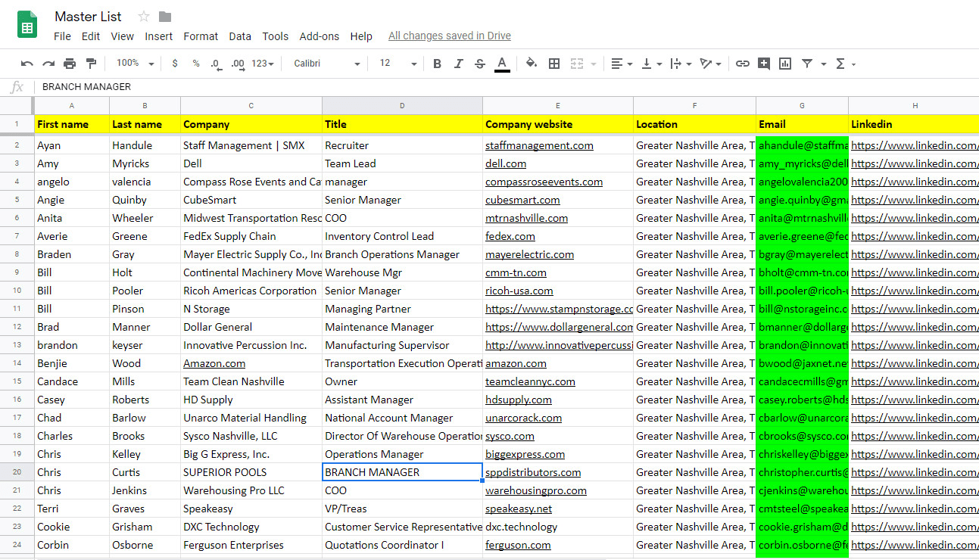The image size is (979, 560).
Task: Open the Fill color picker
Action: [x=531, y=64]
